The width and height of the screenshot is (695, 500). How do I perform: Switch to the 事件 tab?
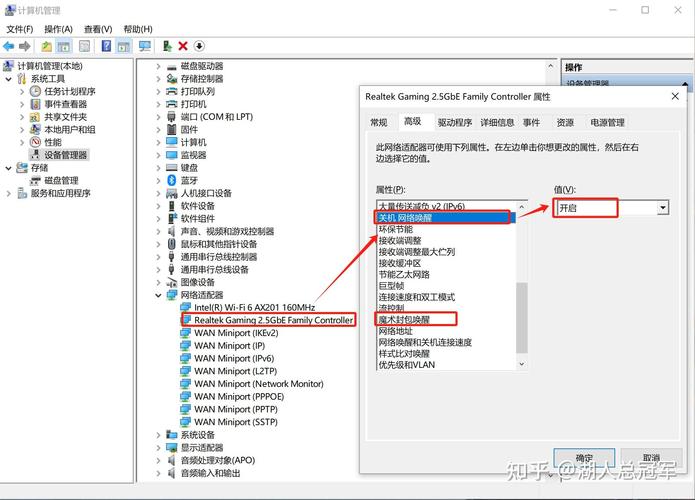click(x=531, y=122)
